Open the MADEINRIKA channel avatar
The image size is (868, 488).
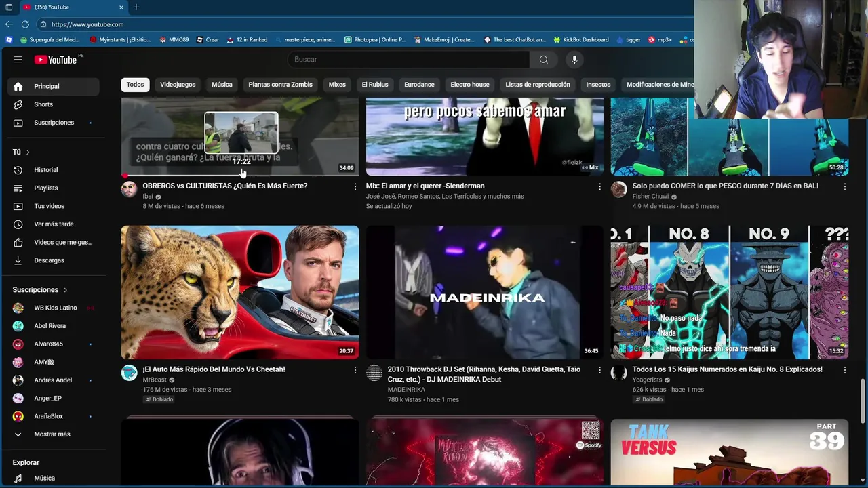tap(374, 373)
